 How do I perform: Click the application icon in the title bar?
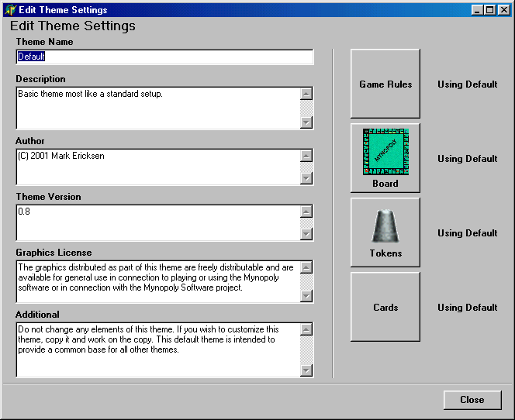tap(10, 10)
